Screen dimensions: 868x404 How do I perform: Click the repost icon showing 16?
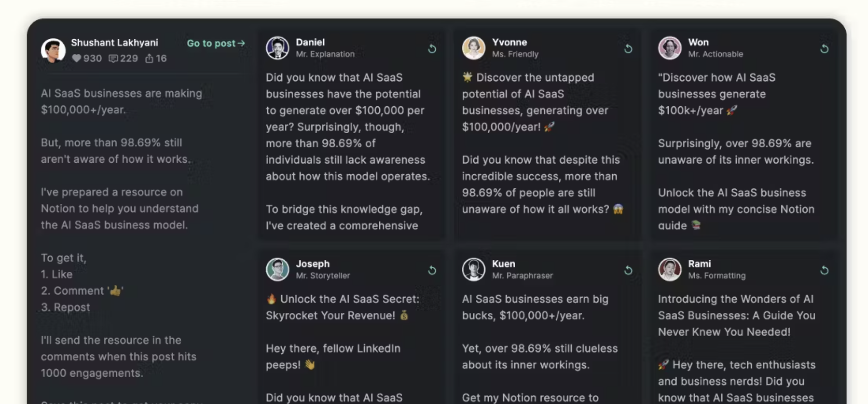(x=149, y=58)
